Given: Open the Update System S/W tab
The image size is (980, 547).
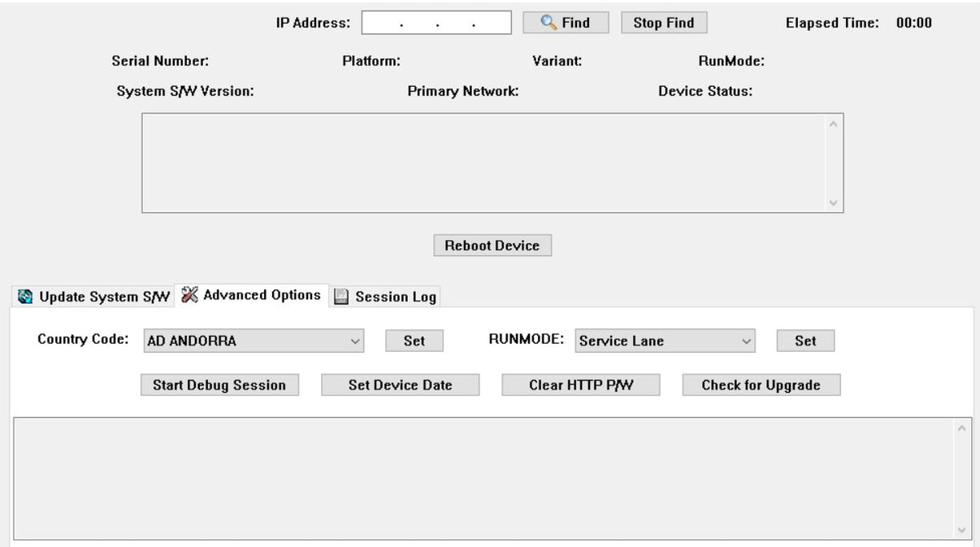Looking at the screenshot, I should [93, 297].
